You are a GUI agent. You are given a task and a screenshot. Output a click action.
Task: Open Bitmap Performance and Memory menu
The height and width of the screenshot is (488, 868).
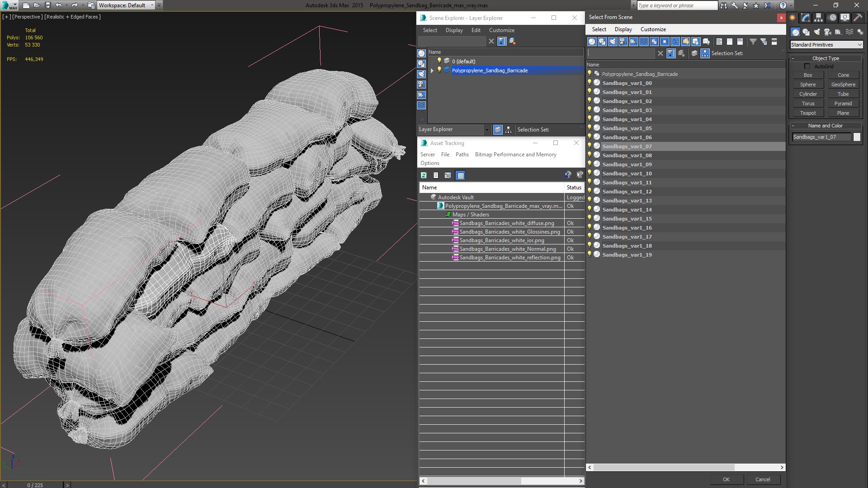click(x=515, y=155)
